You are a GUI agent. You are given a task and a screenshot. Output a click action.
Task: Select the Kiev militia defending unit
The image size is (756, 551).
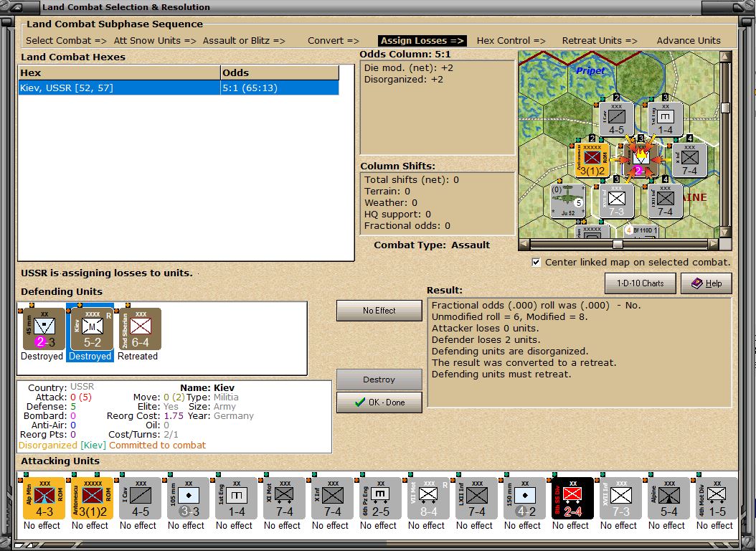point(92,329)
